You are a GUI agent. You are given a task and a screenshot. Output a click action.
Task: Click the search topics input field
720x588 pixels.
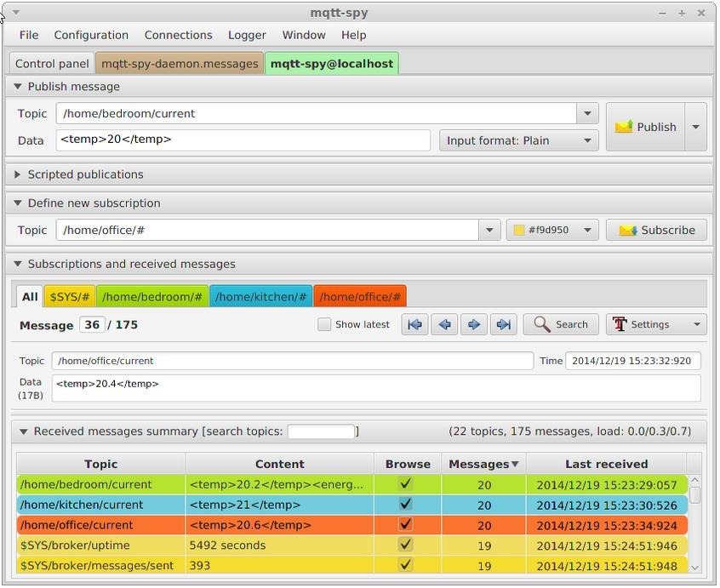pyautogui.click(x=320, y=431)
